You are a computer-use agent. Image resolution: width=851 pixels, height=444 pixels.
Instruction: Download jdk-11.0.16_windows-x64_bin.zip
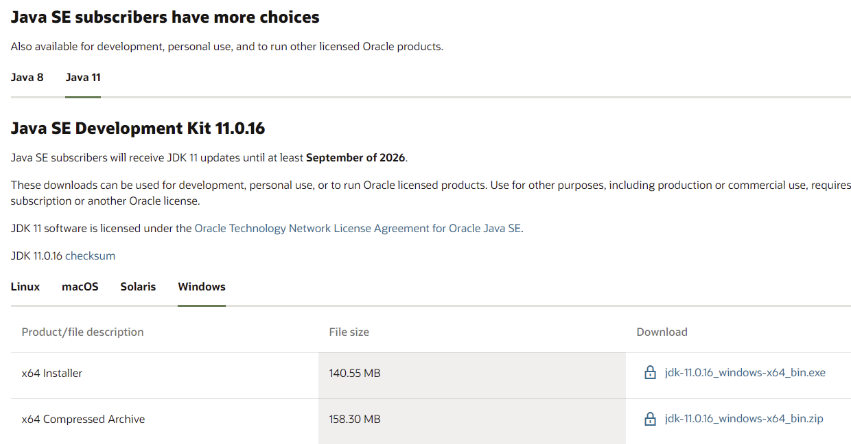[744, 418]
